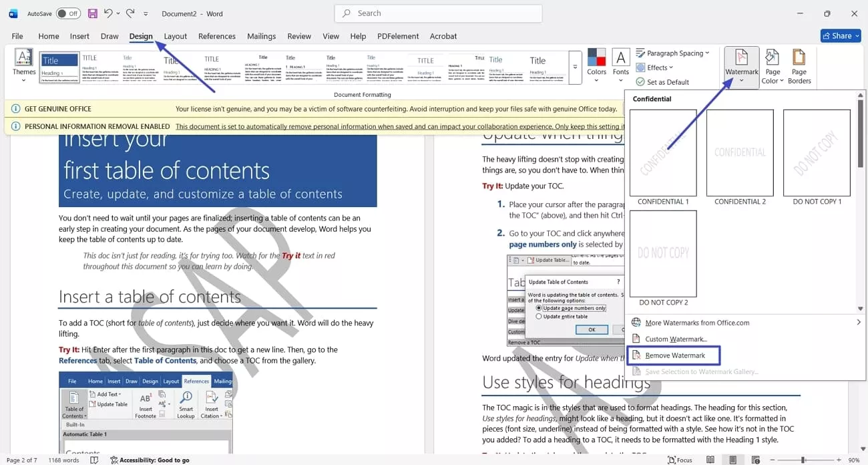Select Web Layout view icon

click(x=754, y=460)
